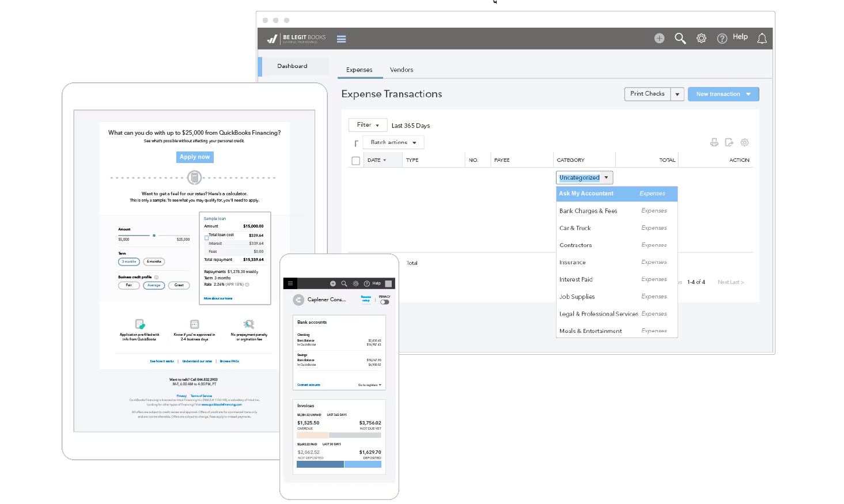Open the hamburger menu in desktop header
Viewport: 844px width, 504px height.
click(x=341, y=39)
